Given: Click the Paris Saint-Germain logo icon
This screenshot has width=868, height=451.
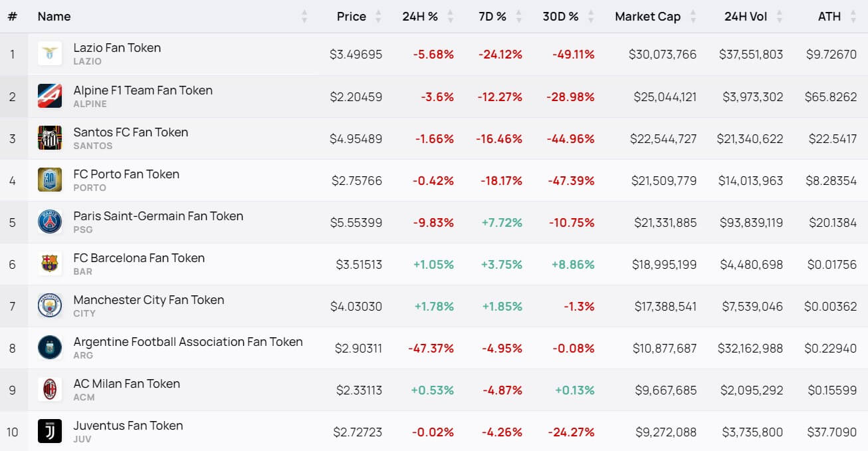Looking at the screenshot, I should pyautogui.click(x=50, y=222).
